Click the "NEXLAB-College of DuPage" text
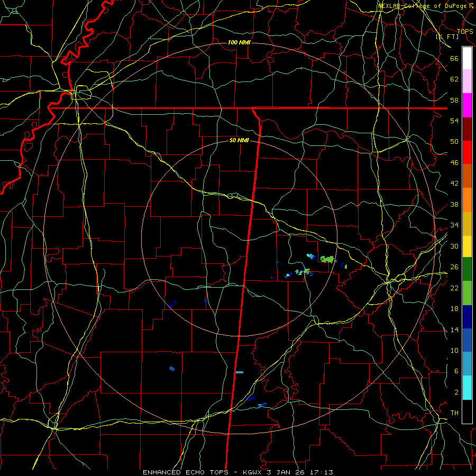The width and height of the screenshot is (476, 476). click(423, 6)
